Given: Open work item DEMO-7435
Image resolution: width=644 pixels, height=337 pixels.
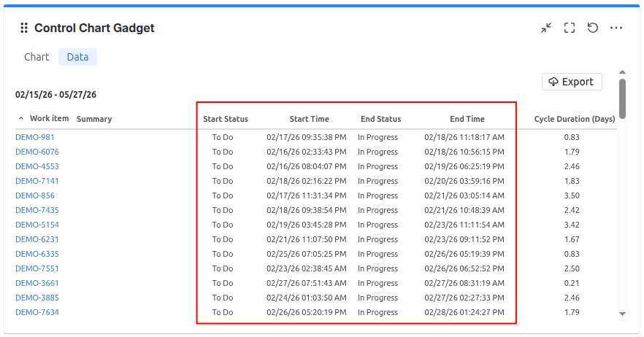Looking at the screenshot, I should (x=37, y=210).
